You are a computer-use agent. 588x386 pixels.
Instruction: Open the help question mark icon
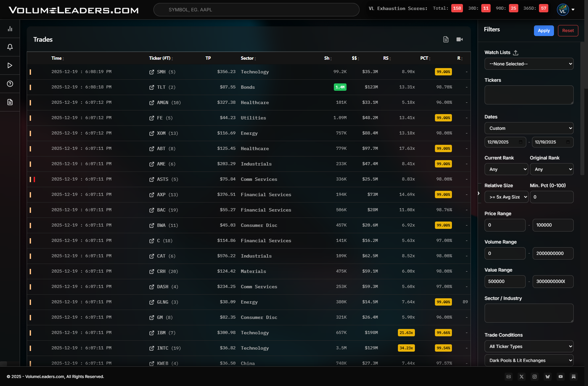tap(10, 84)
